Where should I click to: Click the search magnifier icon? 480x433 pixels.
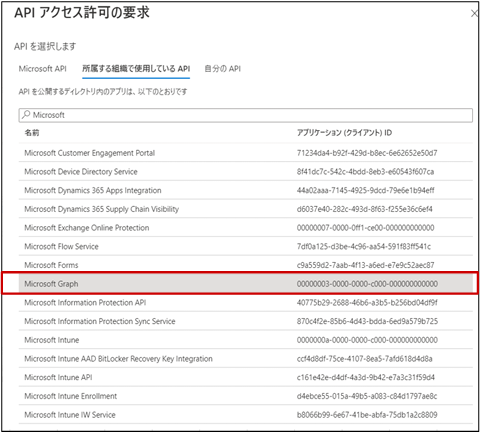pos(26,115)
